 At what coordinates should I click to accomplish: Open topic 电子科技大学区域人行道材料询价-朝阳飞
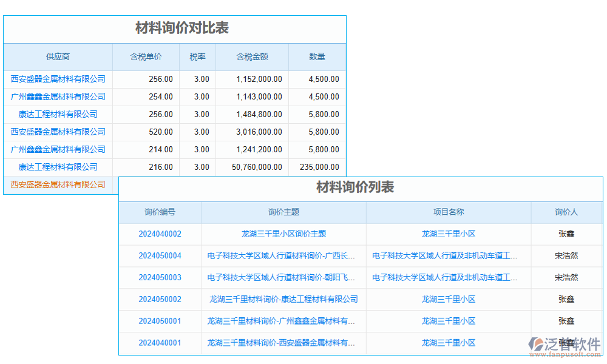pos(282,277)
